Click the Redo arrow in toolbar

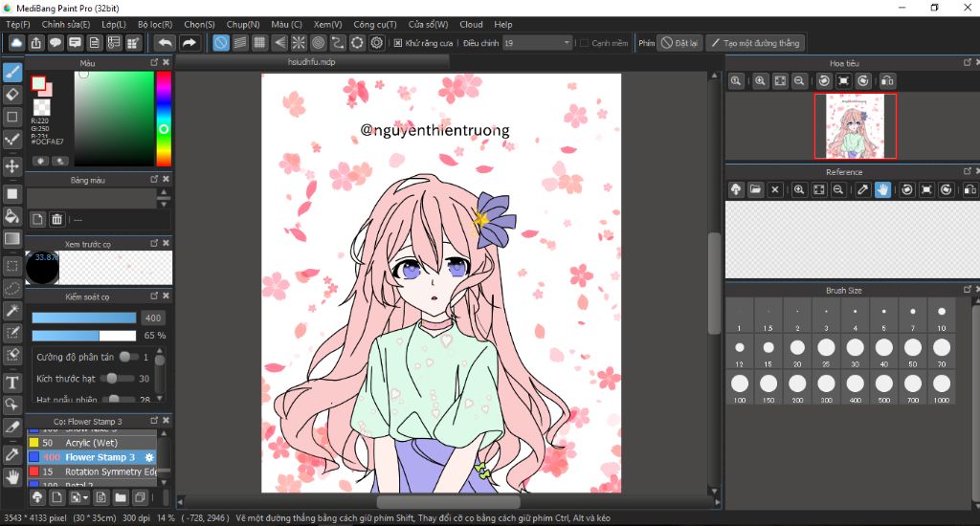click(x=189, y=42)
